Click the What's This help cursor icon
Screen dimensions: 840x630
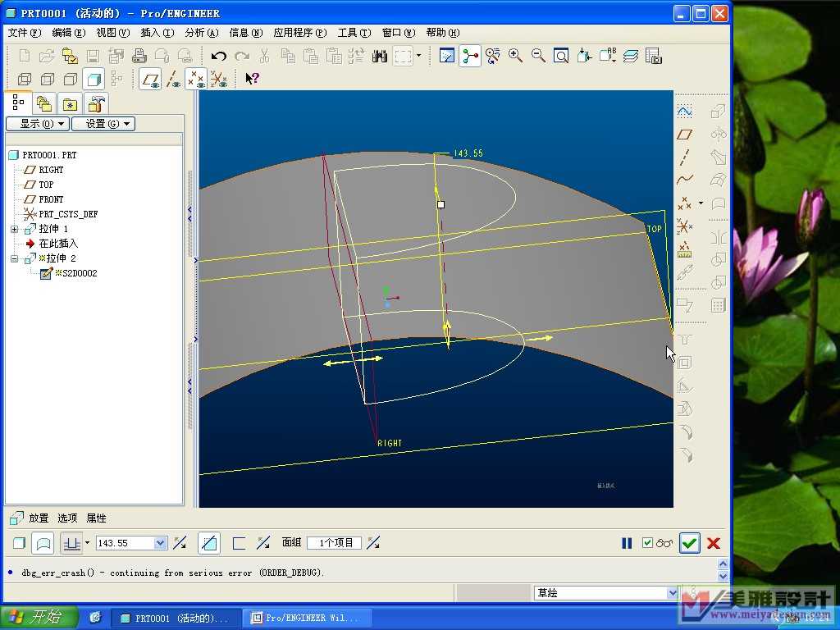[x=252, y=79]
